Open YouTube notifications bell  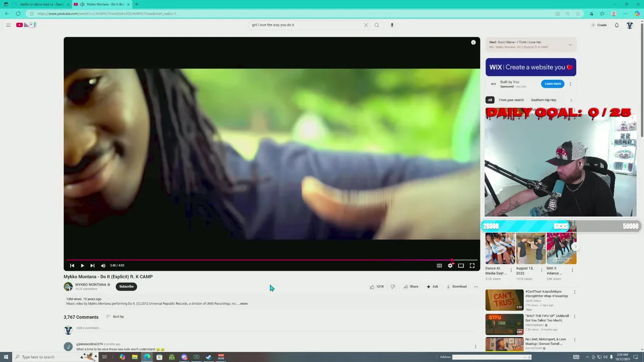[x=616, y=25]
